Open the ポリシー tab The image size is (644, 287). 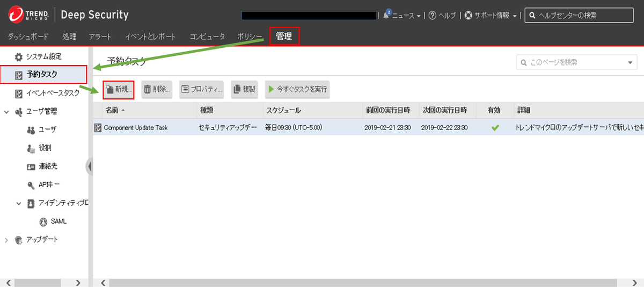pyautogui.click(x=250, y=37)
